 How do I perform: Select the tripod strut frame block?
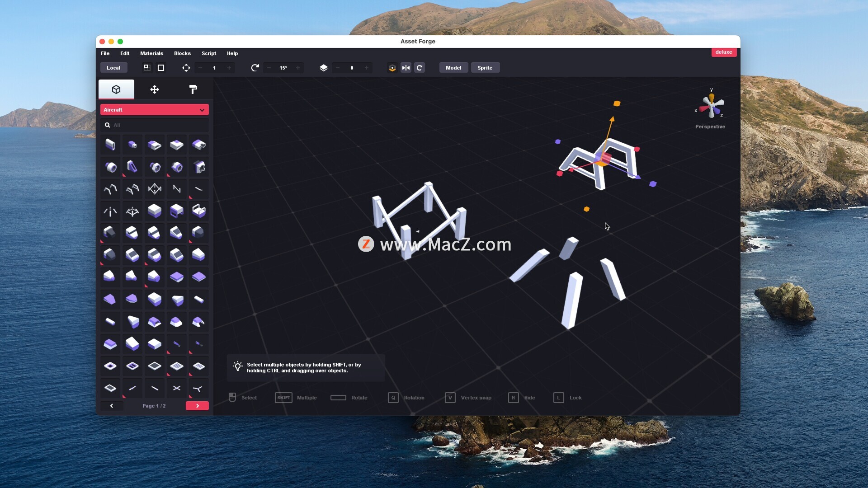tap(132, 211)
